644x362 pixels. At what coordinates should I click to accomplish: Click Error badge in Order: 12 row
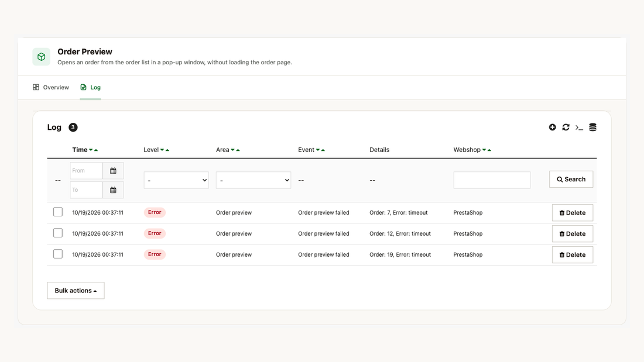point(155,233)
